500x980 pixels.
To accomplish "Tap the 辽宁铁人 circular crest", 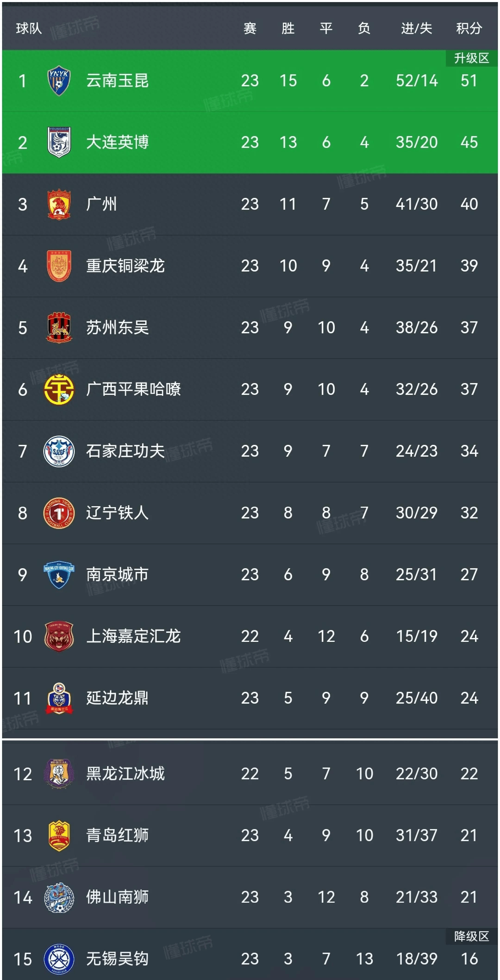I will coord(59,513).
